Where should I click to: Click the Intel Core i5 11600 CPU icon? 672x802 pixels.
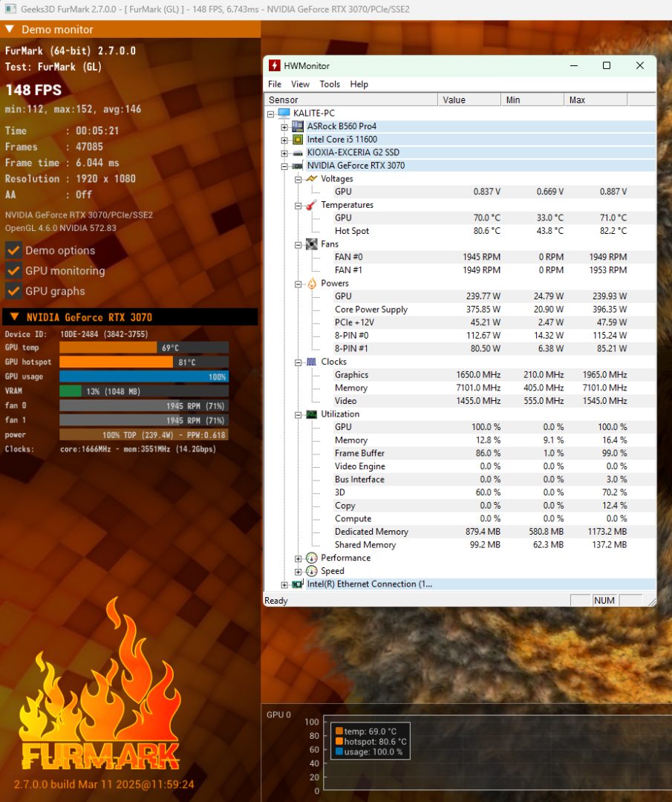[x=298, y=139]
